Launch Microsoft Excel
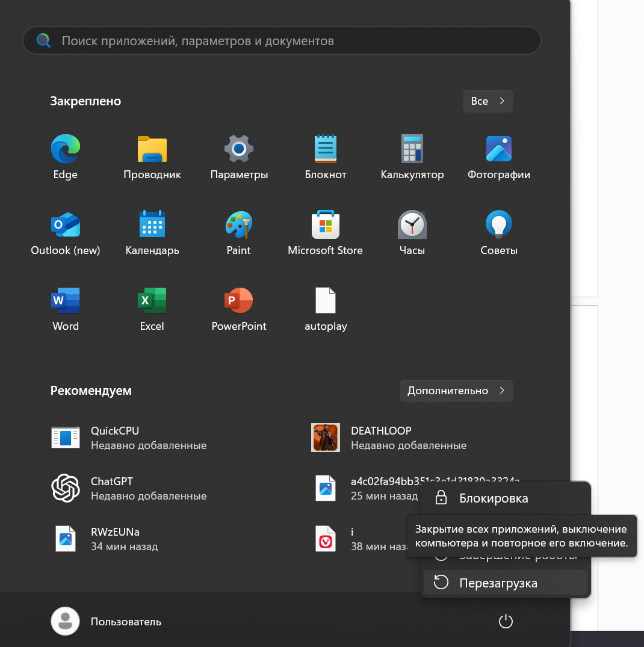This screenshot has height=647, width=644. click(x=152, y=309)
